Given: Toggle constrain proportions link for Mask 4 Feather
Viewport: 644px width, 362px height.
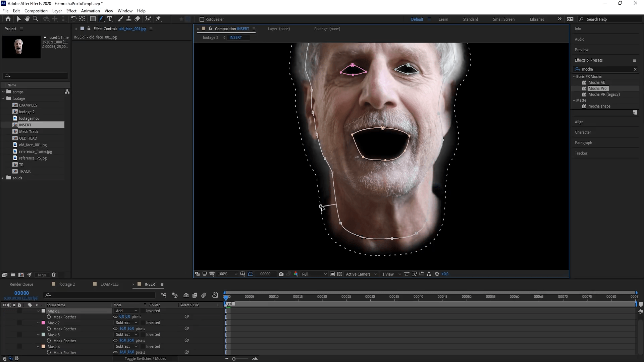Looking at the screenshot, I should point(115,352).
